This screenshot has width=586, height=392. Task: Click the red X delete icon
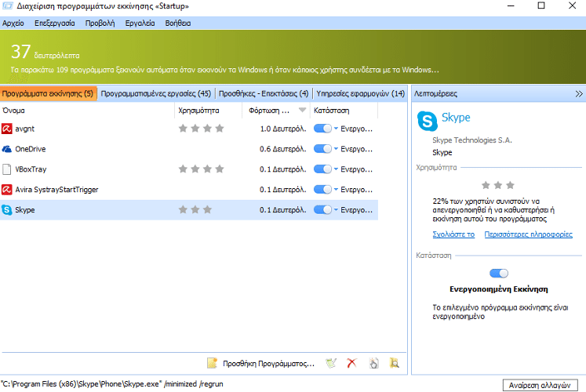351,363
